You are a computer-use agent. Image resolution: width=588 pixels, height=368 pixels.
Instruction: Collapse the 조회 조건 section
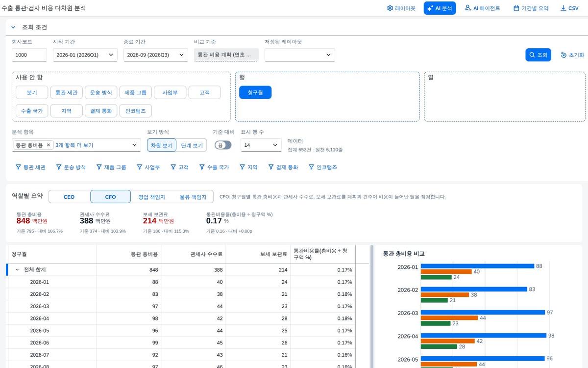point(13,27)
